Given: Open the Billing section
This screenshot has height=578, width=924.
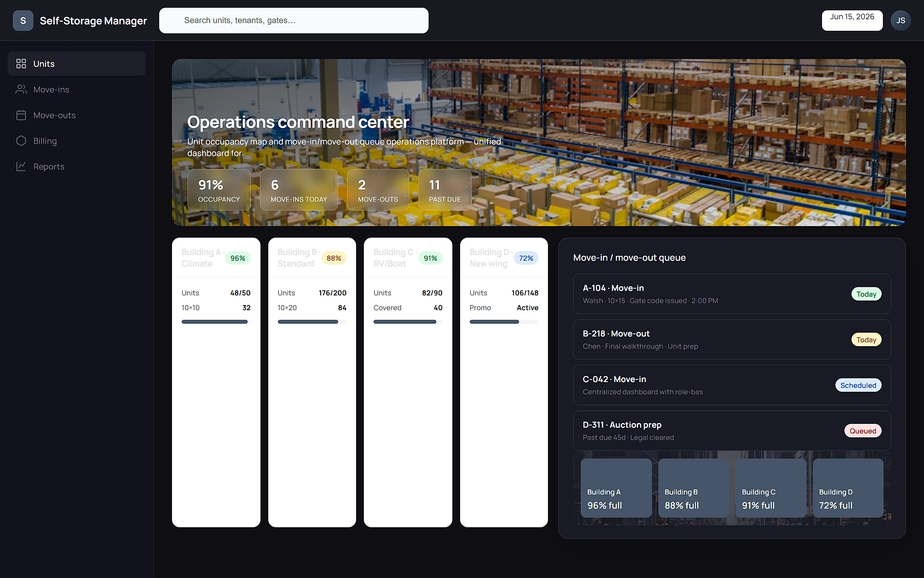Looking at the screenshot, I should 76,141.
